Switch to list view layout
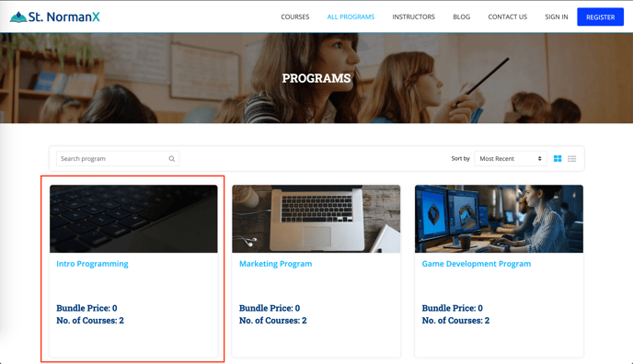 (x=571, y=159)
